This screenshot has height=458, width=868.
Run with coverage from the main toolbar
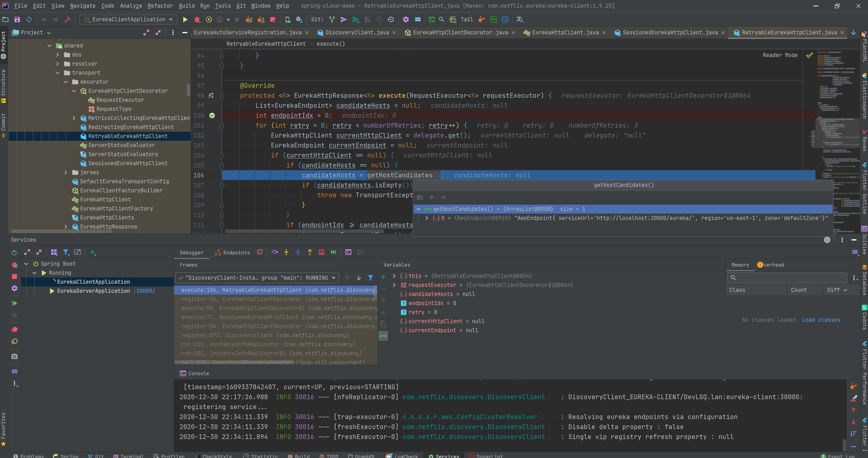coord(209,19)
